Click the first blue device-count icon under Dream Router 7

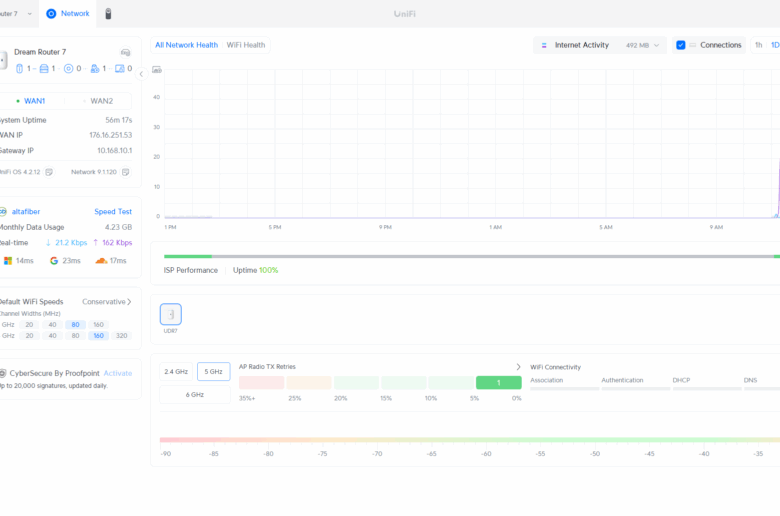point(19,69)
